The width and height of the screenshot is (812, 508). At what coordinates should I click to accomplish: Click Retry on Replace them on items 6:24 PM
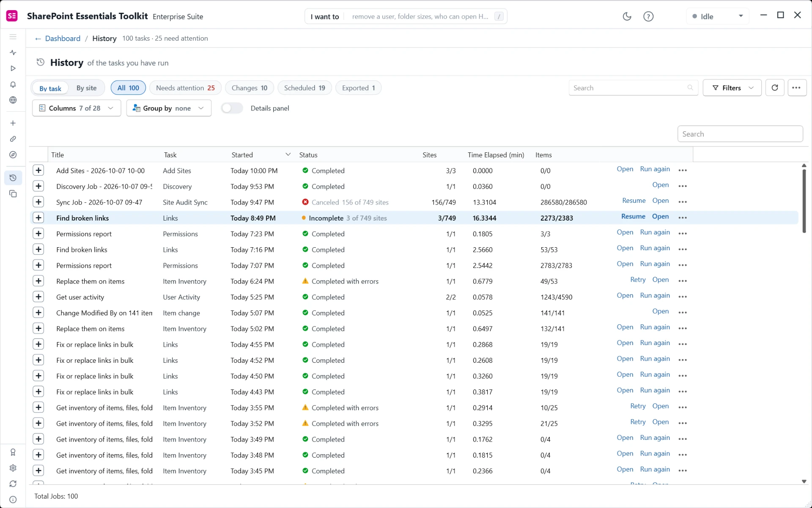pos(638,280)
